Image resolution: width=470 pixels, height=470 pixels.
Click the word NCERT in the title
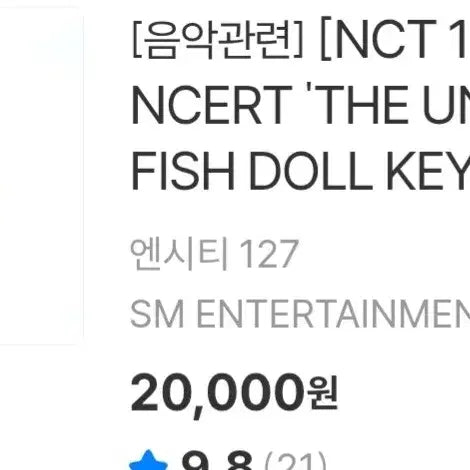coord(212,105)
